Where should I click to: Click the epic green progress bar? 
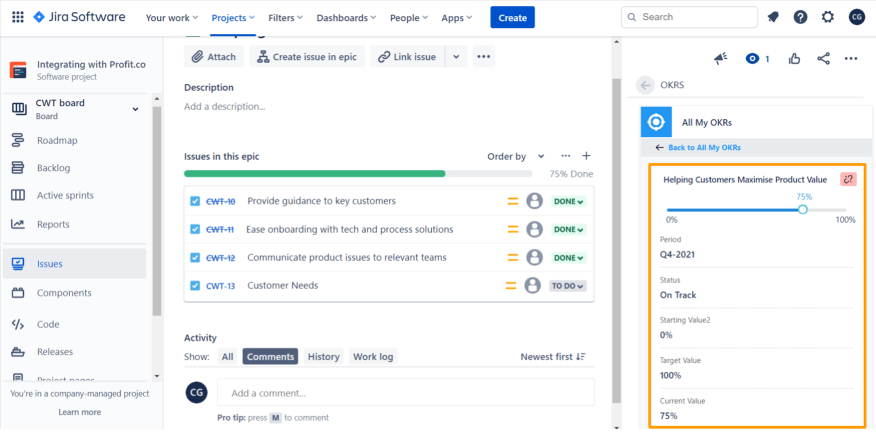pos(315,174)
